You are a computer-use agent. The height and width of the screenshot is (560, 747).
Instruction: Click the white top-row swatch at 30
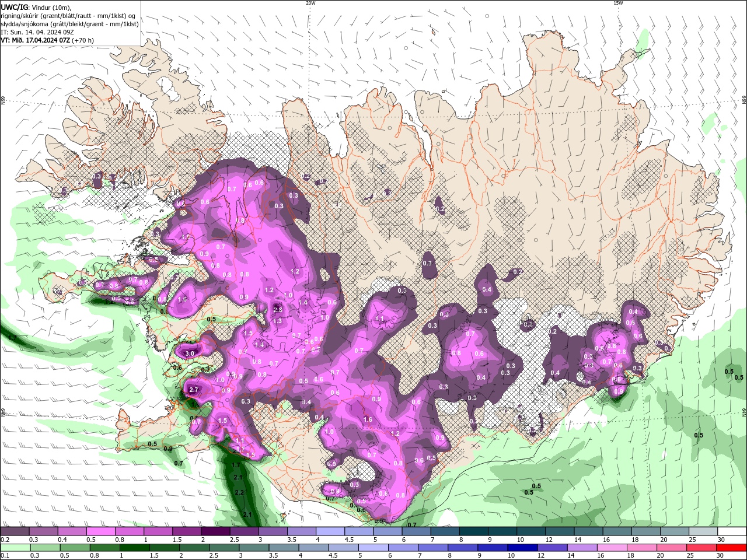point(732,531)
